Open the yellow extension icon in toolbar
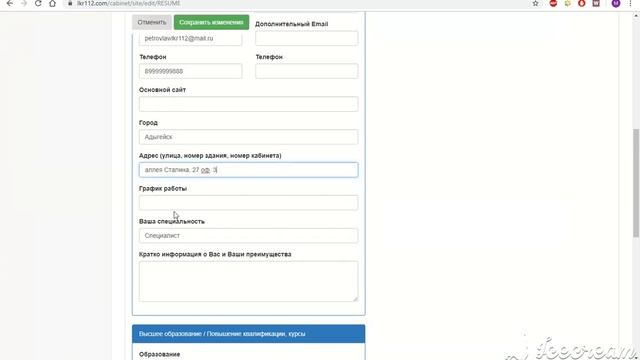Viewport: 640px width, 360px height. tap(568, 3)
